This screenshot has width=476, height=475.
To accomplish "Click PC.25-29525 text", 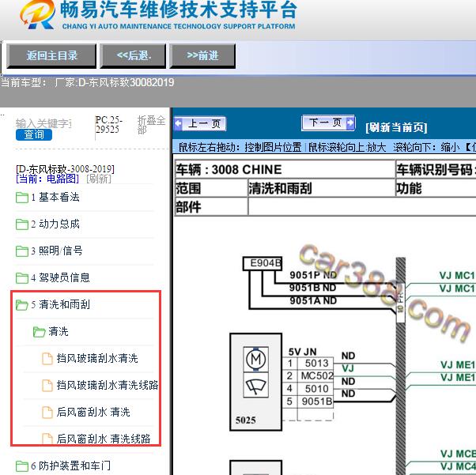I will click(x=108, y=125).
